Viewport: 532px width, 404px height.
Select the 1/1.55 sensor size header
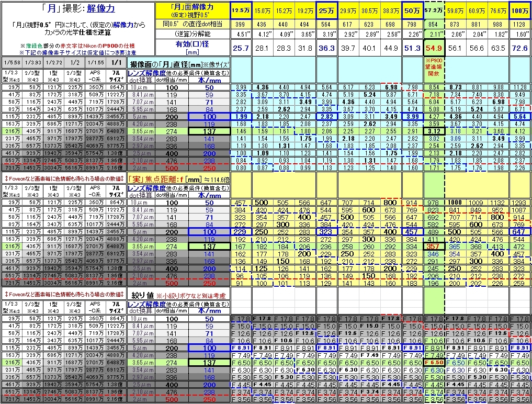point(95,62)
